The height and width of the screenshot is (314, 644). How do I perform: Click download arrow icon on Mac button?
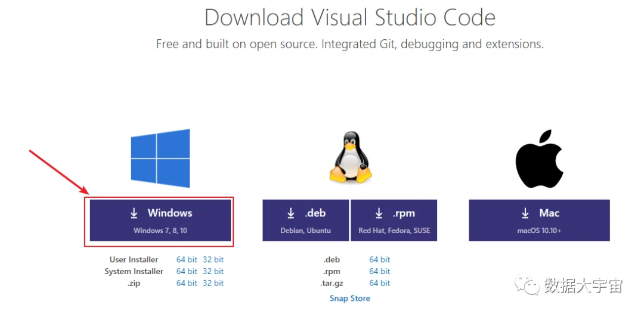pyautogui.click(x=525, y=213)
